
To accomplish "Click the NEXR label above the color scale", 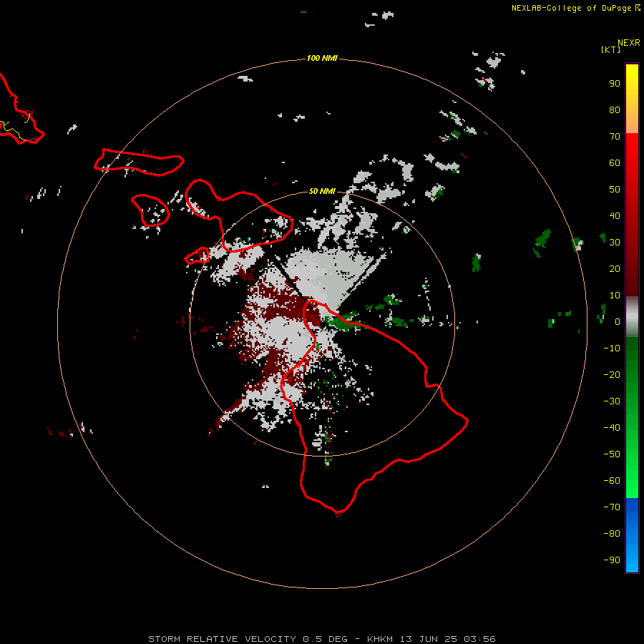I will (629, 43).
